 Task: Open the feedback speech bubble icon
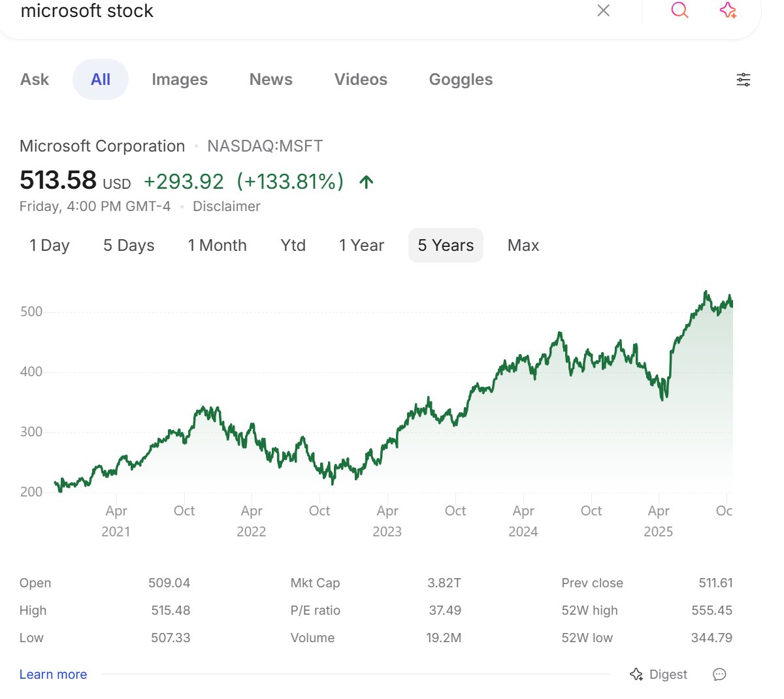[x=719, y=674]
